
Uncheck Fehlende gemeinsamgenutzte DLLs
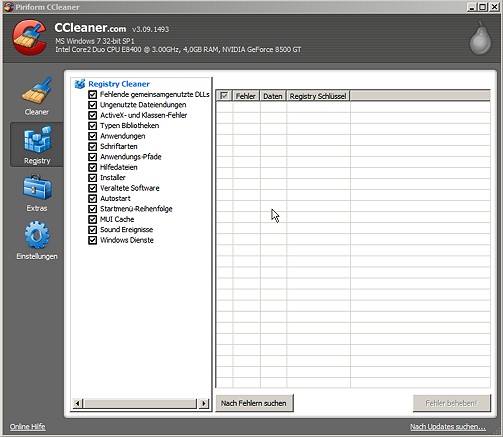(x=92, y=95)
